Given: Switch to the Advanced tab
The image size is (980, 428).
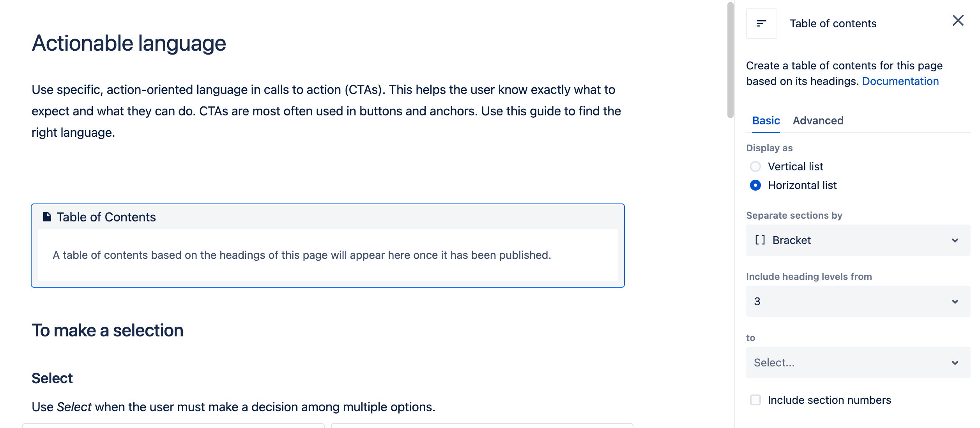Looking at the screenshot, I should tap(818, 120).
